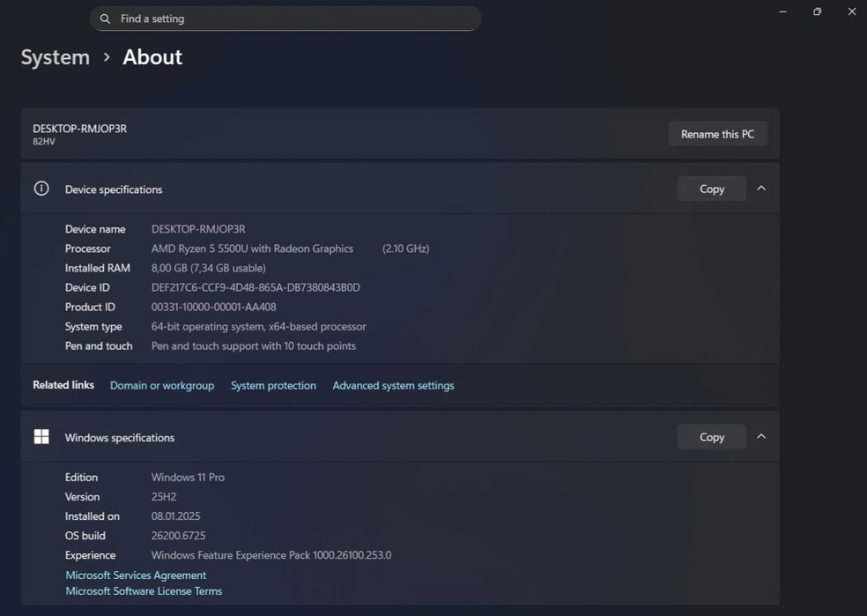Viewport: 867px width, 616px height.
Task: Click the Experience label
Action: coord(91,555)
